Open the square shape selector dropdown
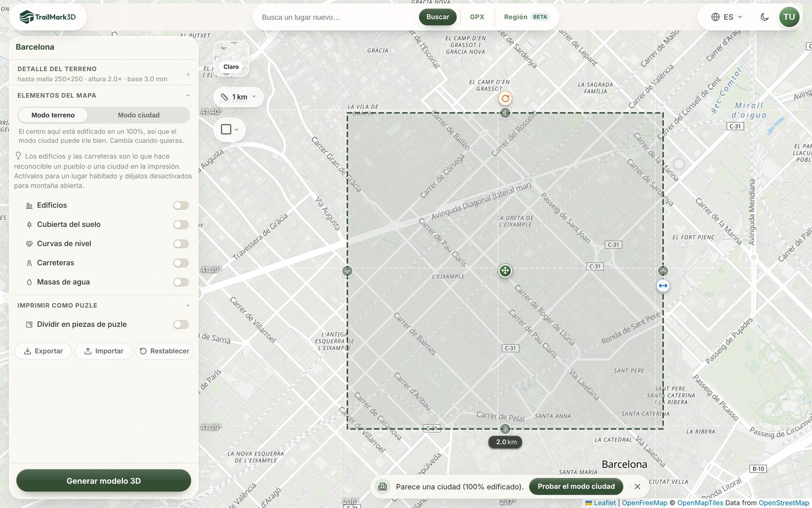The image size is (812, 508). 230,129
